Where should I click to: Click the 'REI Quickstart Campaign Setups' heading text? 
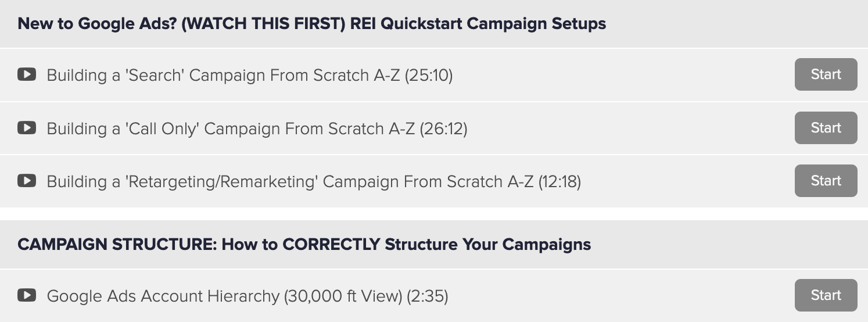[x=478, y=24]
